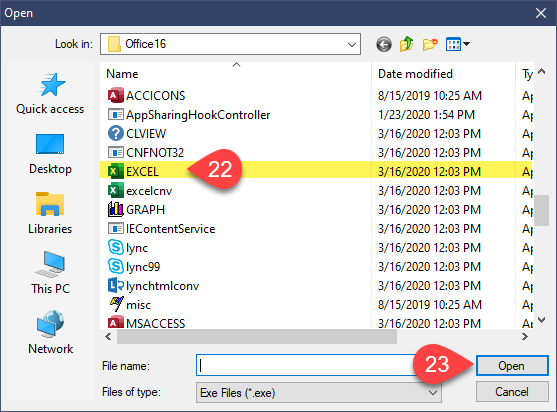
Task: Select the lynchtmlconv file icon
Action: (x=116, y=286)
